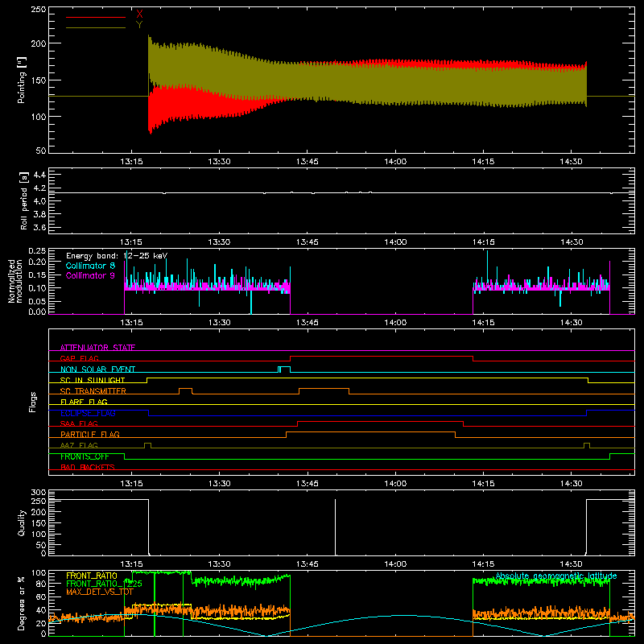Screen dimensions: 644x644
Task: Click the yellow FRONT_RATIO legend entry
Action: click(92, 576)
